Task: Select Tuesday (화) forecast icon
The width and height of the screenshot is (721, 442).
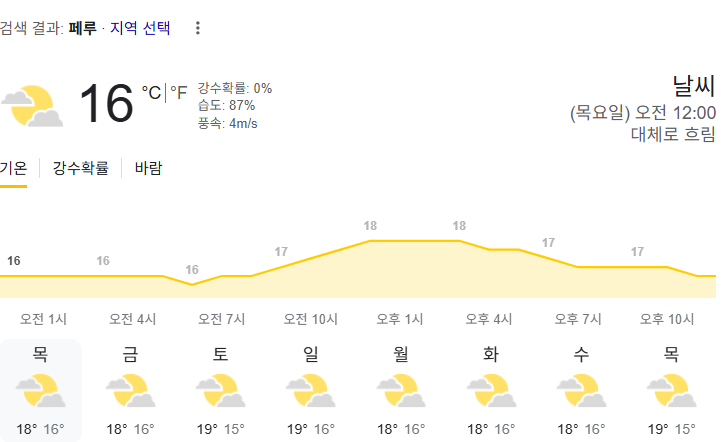Action: click(491, 390)
